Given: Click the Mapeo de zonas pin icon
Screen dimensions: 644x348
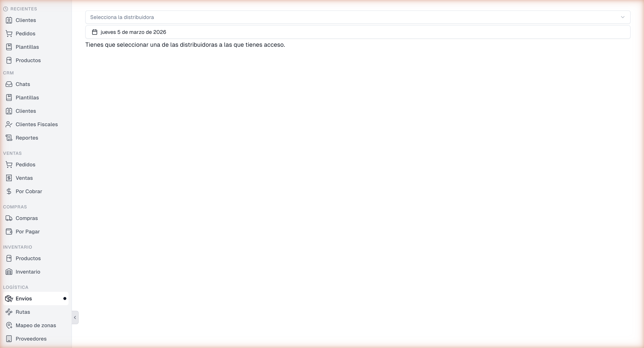Looking at the screenshot, I should [x=9, y=325].
